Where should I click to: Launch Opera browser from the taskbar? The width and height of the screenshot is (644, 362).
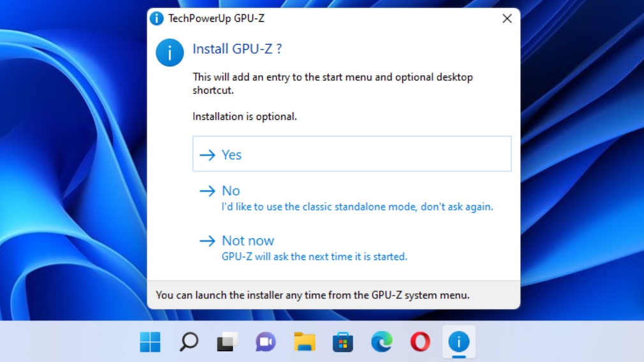(x=420, y=342)
